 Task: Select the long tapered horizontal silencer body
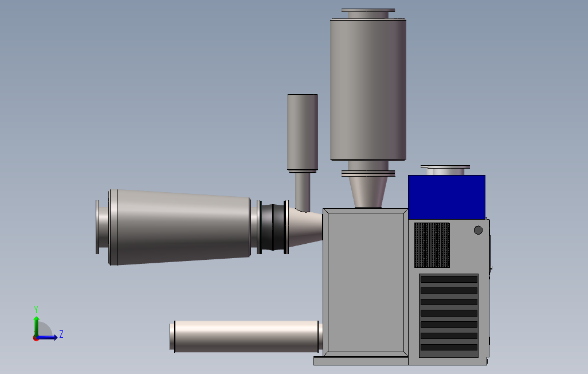click(180, 227)
